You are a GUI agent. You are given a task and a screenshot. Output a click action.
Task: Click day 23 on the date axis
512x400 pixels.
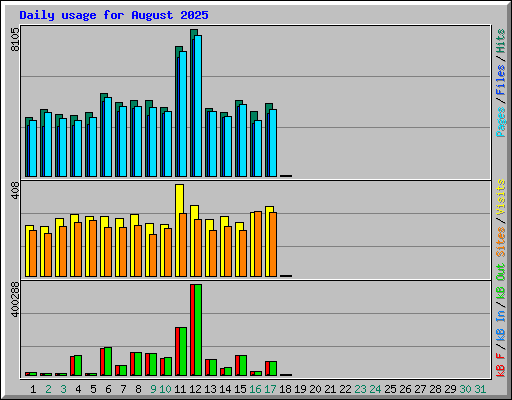(x=360, y=389)
